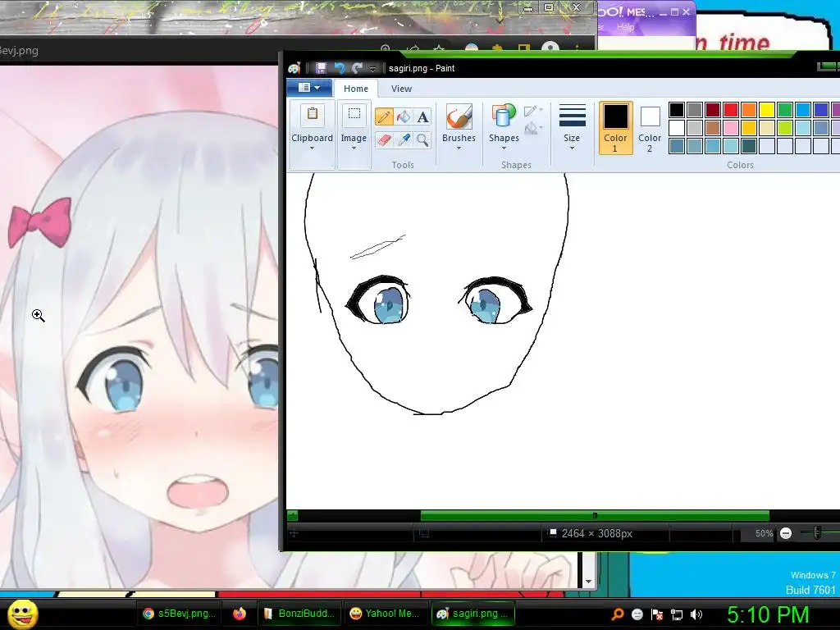The height and width of the screenshot is (630, 840).
Task: Click the search magnifier tray icon
Action: tap(617, 614)
